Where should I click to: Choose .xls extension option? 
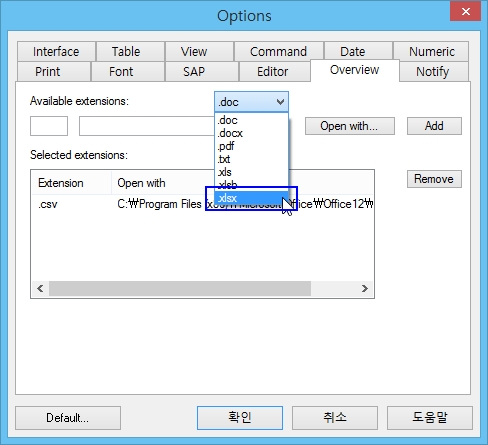[x=251, y=172]
